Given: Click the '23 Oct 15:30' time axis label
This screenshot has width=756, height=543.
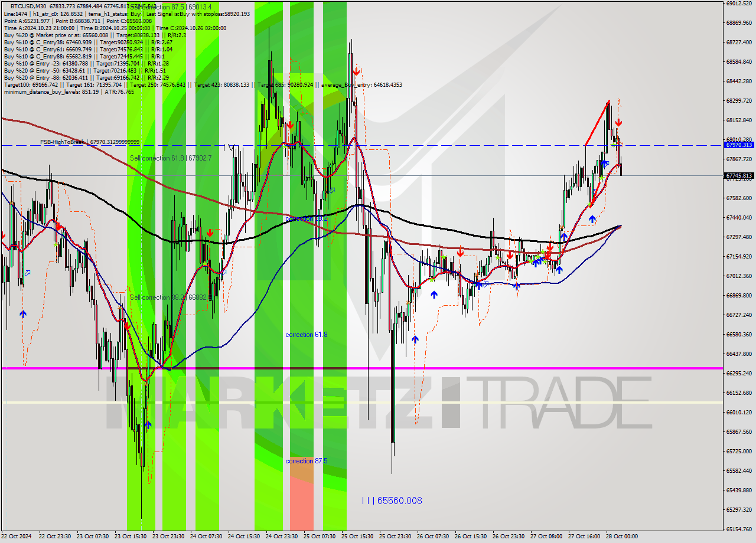Looking at the screenshot, I should 131,537.
